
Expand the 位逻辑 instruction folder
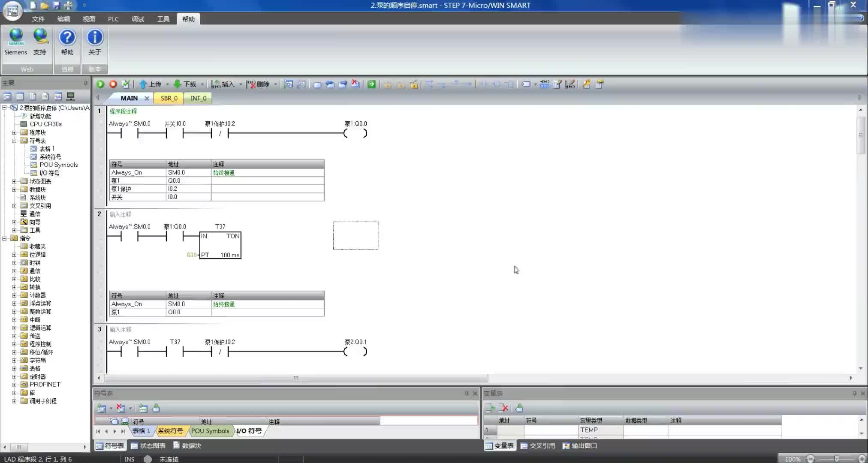[x=14, y=255]
